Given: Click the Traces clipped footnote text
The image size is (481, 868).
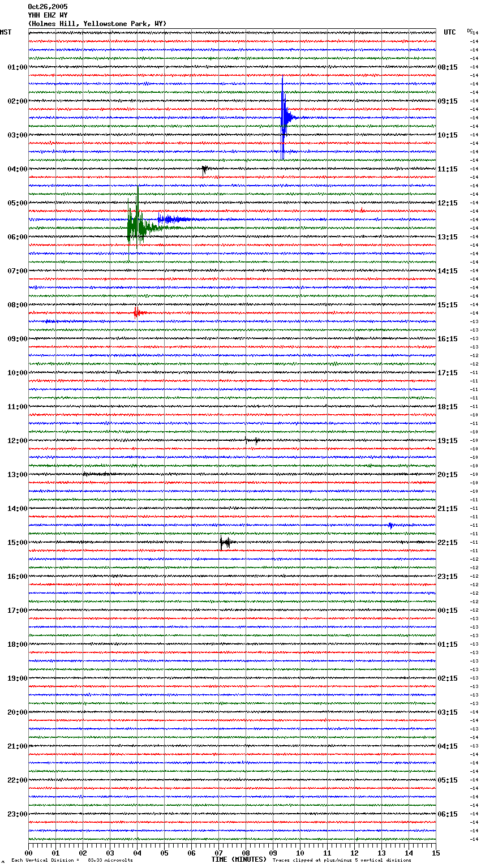Looking at the screenshot, I should [x=342, y=861].
